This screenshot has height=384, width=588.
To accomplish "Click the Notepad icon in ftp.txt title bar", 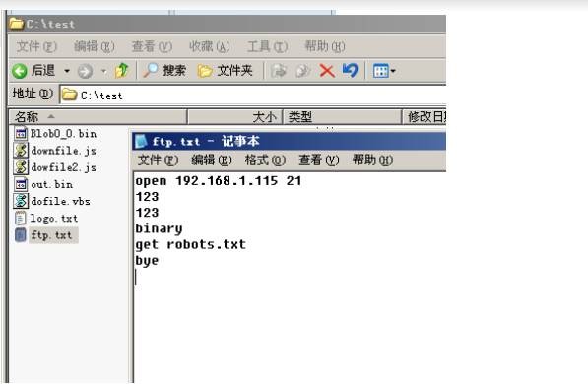I will (x=141, y=142).
